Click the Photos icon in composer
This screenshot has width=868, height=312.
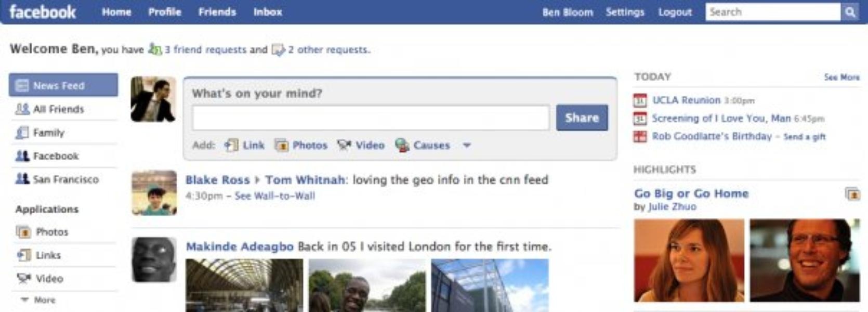click(x=281, y=146)
